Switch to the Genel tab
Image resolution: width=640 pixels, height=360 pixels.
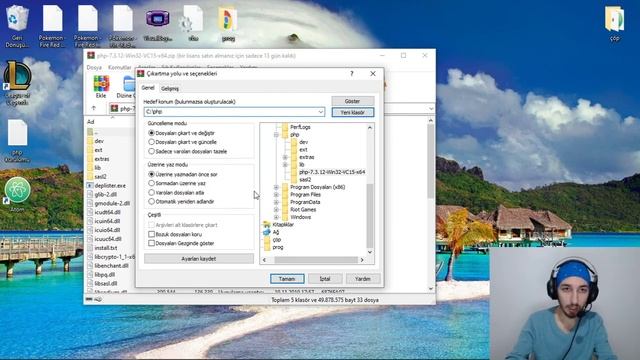(148, 88)
